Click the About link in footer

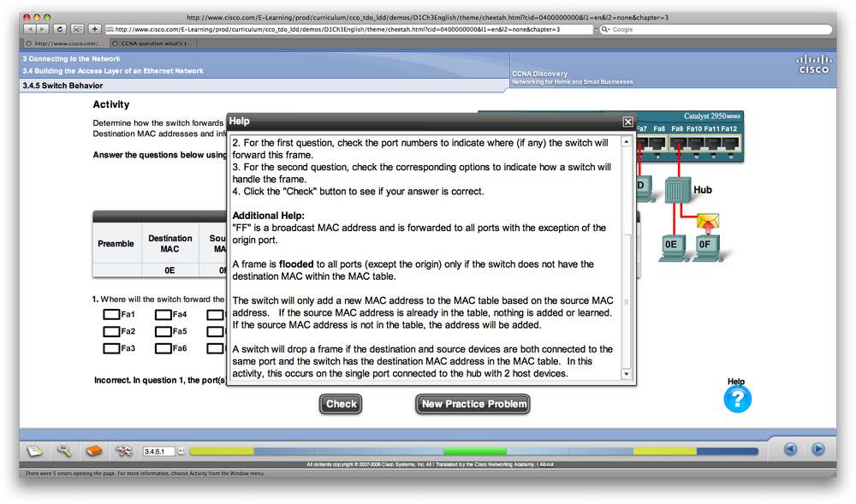point(546,465)
